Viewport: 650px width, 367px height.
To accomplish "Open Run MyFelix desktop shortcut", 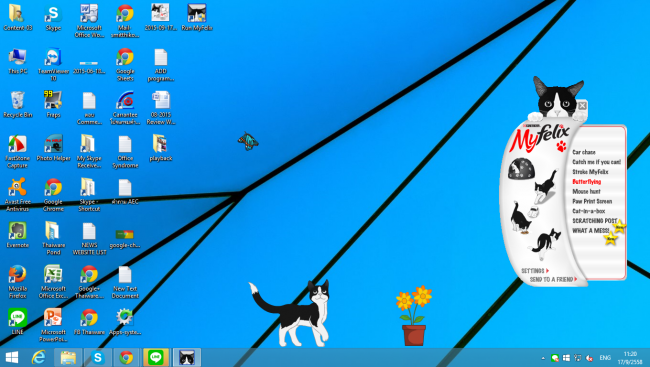I will coord(196,18).
